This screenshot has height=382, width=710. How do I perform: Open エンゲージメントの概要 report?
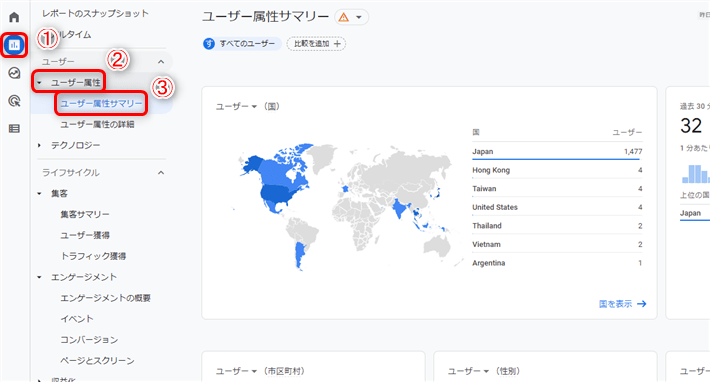click(106, 298)
